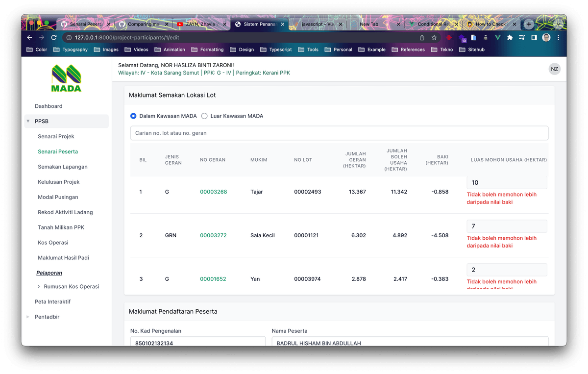The width and height of the screenshot is (588, 374).
Task: Open geran number 00003268 link
Action: 213,192
